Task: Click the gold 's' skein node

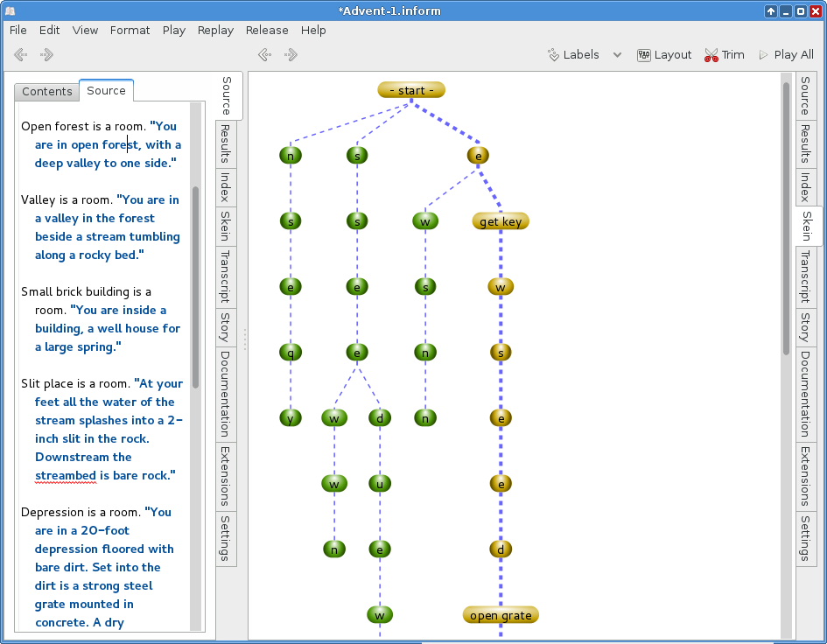Action: pyautogui.click(x=501, y=353)
